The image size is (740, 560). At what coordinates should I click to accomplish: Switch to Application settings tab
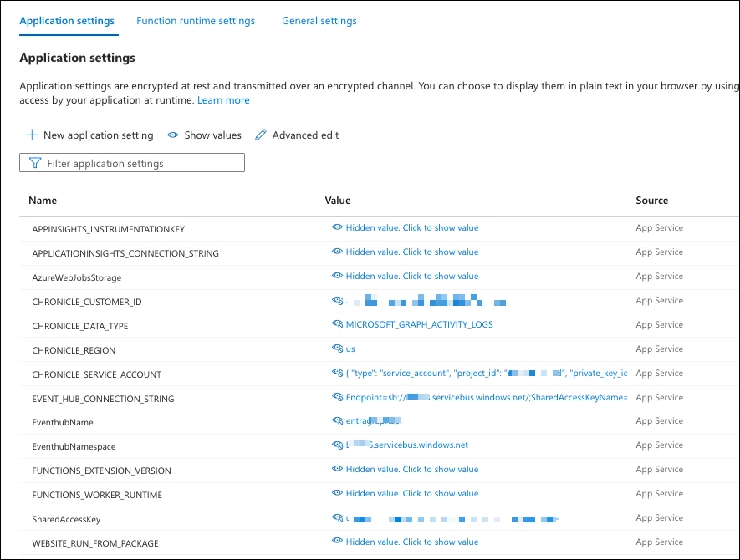tap(67, 21)
